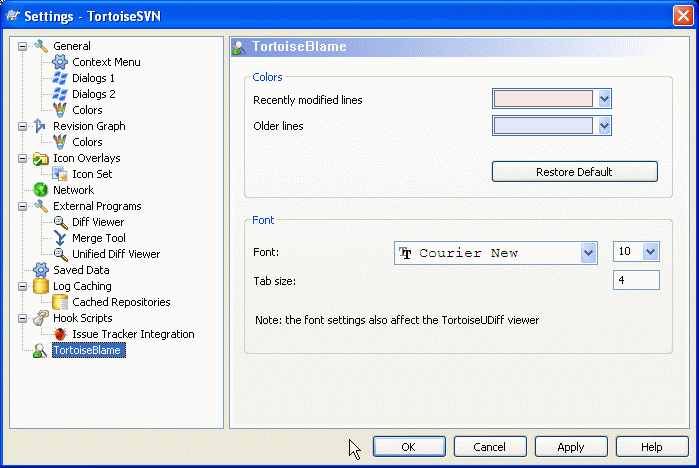Collapse the Hook Scripts tree node

pyautogui.click(x=22, y=318)
